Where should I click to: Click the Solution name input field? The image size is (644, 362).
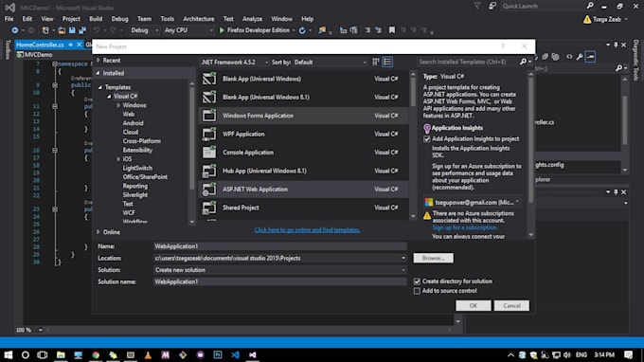click(x=280, y=281)
